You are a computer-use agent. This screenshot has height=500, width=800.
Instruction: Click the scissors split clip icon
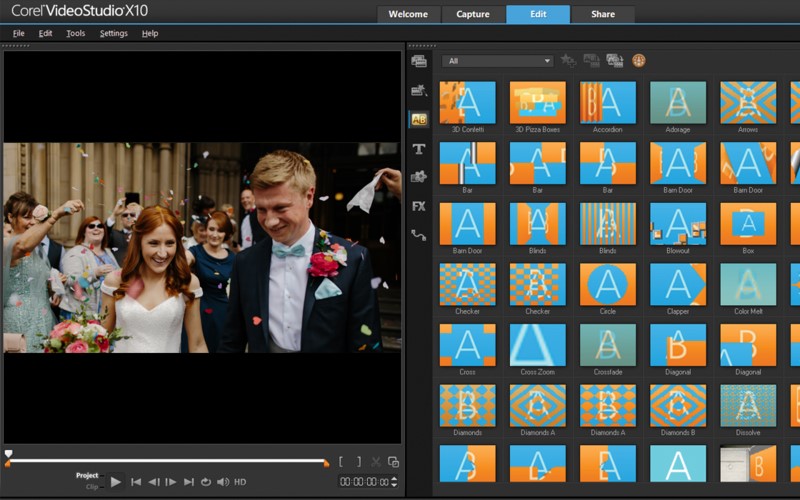(x=376, y=462)
